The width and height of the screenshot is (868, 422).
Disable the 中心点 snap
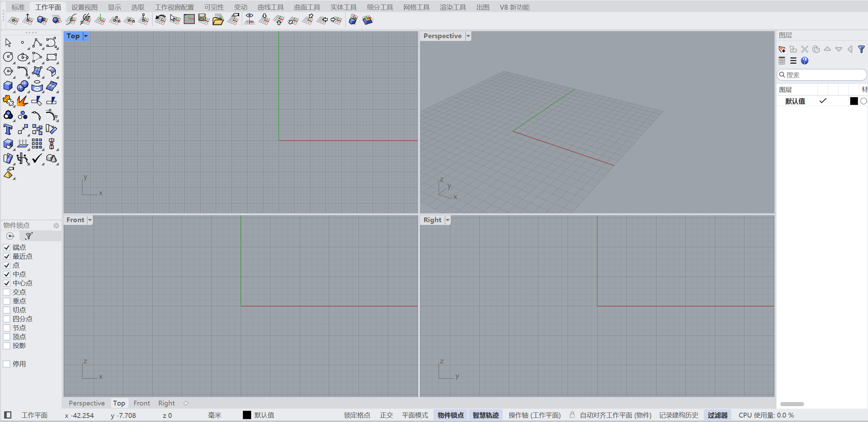(7, 283)
